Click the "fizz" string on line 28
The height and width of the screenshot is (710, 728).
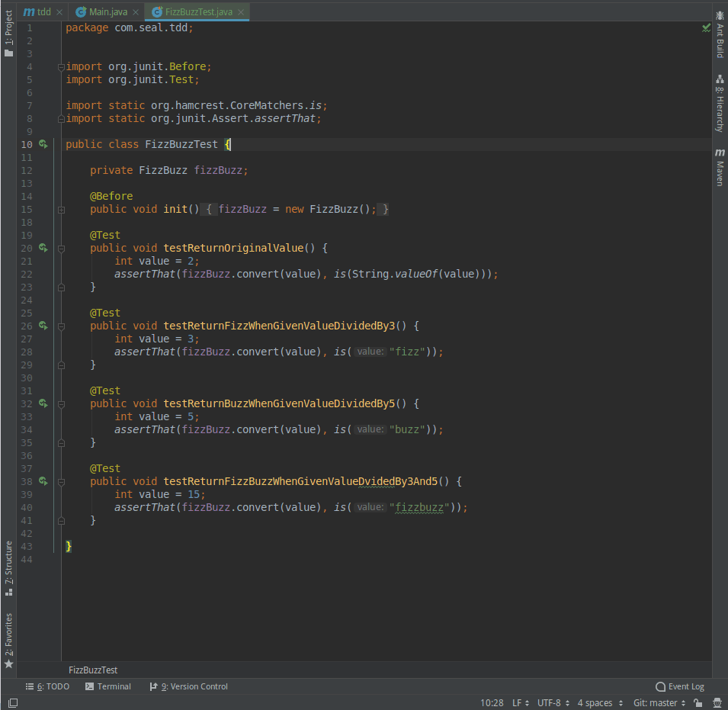point(407,352)
